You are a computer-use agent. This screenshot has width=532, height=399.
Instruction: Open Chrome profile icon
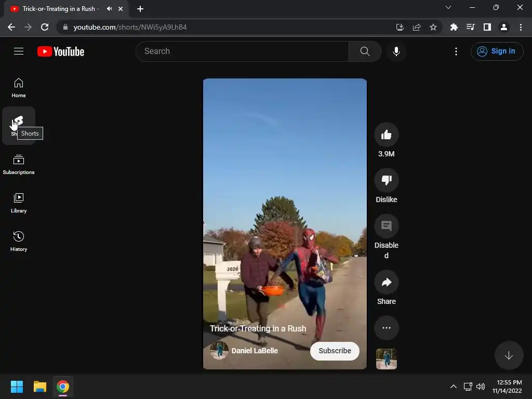tap(504, 27)
